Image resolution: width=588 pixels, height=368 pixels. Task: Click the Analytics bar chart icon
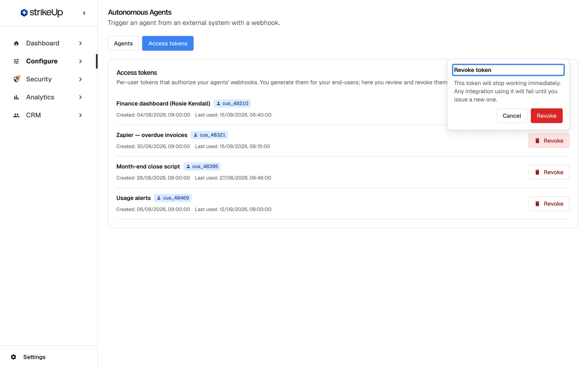point(16,97)
